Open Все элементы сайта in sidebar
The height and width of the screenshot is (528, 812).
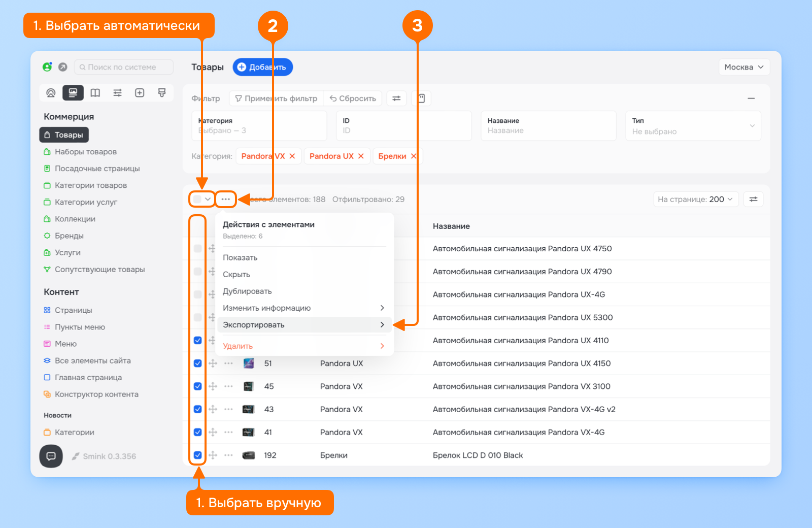click(92, 361)
